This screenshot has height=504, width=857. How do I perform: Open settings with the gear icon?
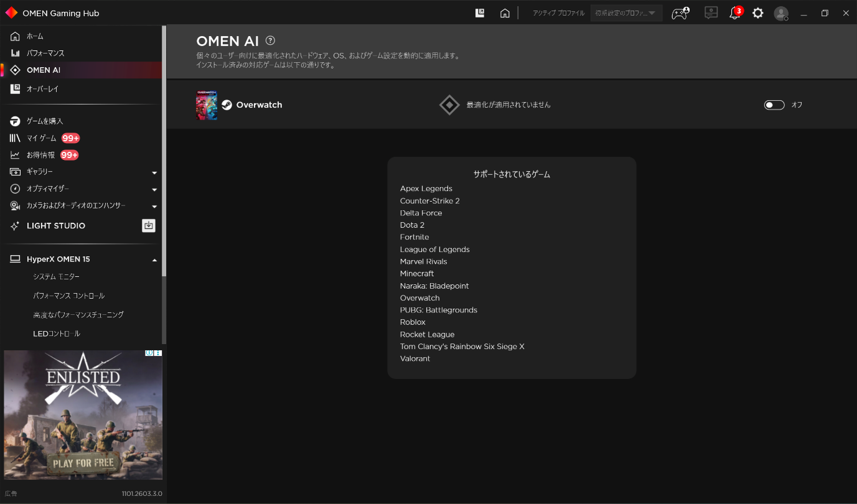coord(757,13)
